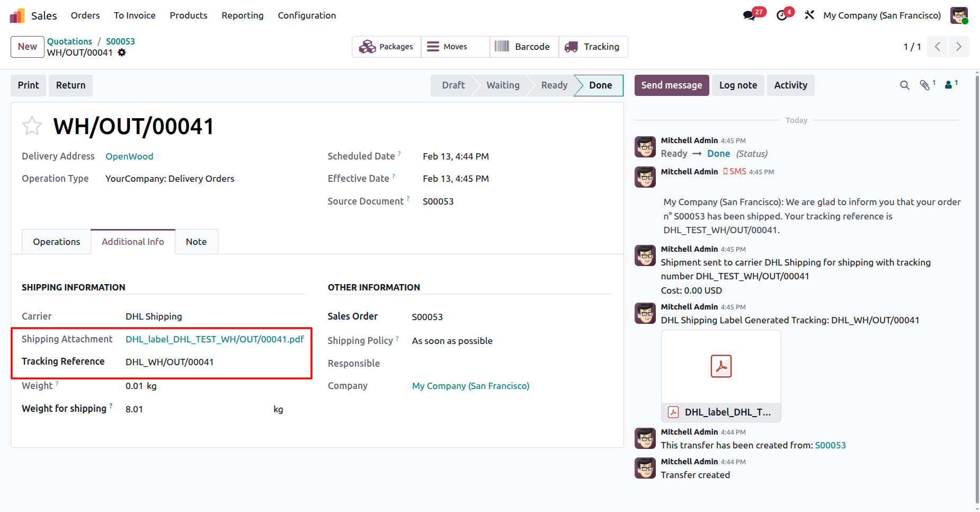Open the Configuration menu

307,15
